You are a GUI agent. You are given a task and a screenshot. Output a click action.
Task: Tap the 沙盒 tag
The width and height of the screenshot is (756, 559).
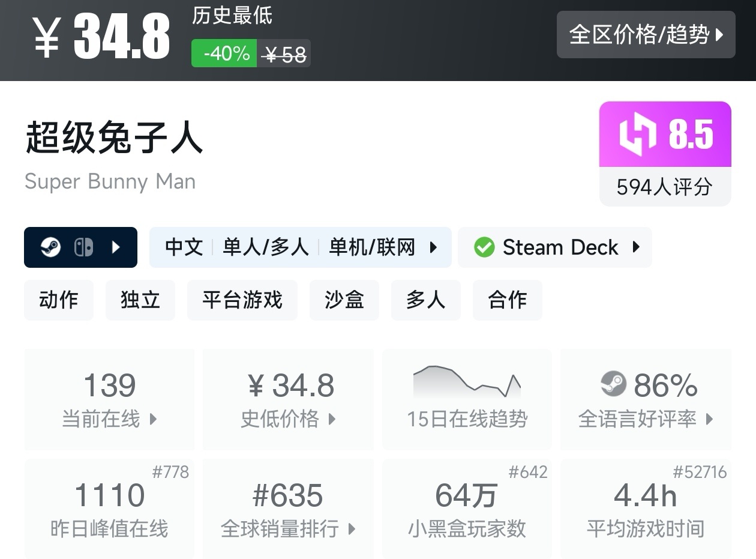pos(344,300)
